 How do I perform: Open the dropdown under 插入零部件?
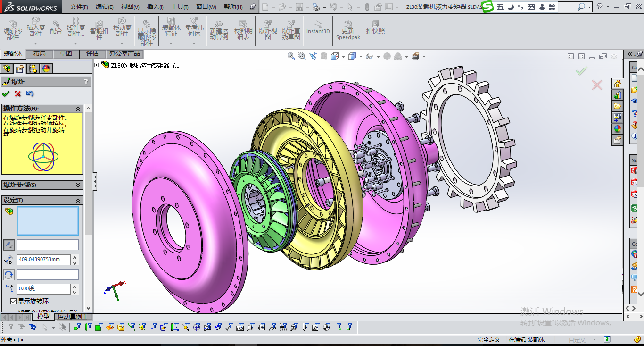[x=36, y=43]
